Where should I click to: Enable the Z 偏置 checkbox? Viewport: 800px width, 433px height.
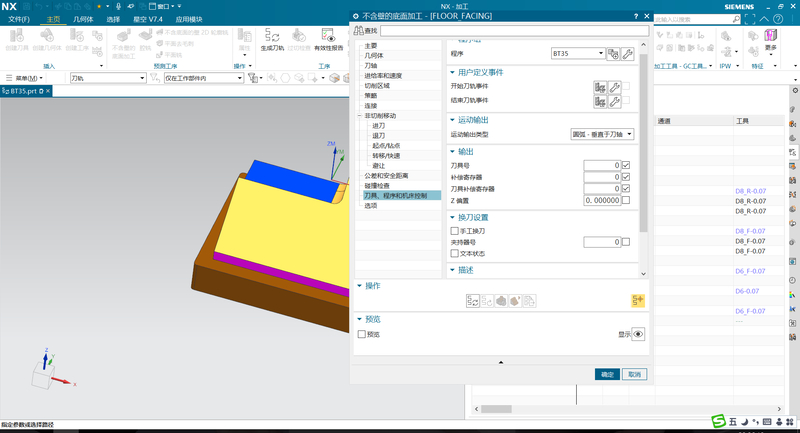point(626,200)
